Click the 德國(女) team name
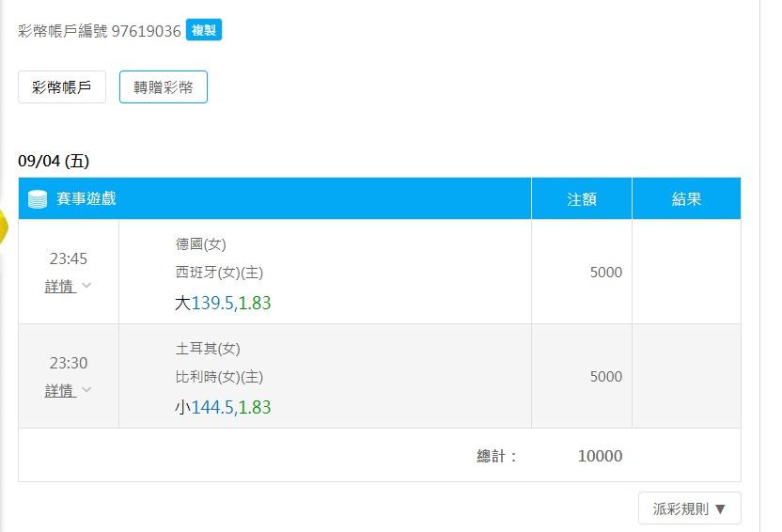782x532 pixels. pos(201,244)
